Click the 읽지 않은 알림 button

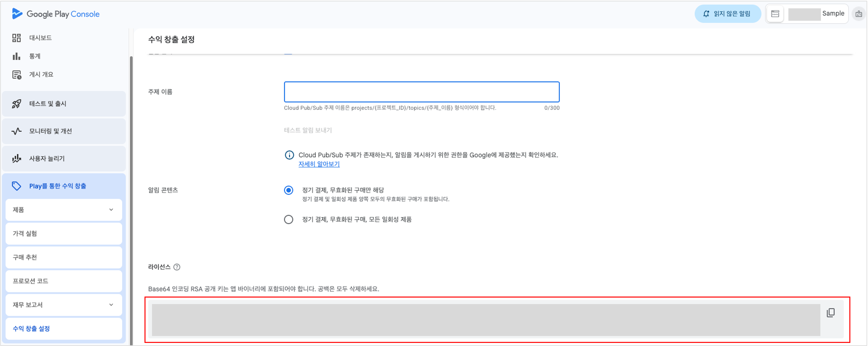point(728,14)
